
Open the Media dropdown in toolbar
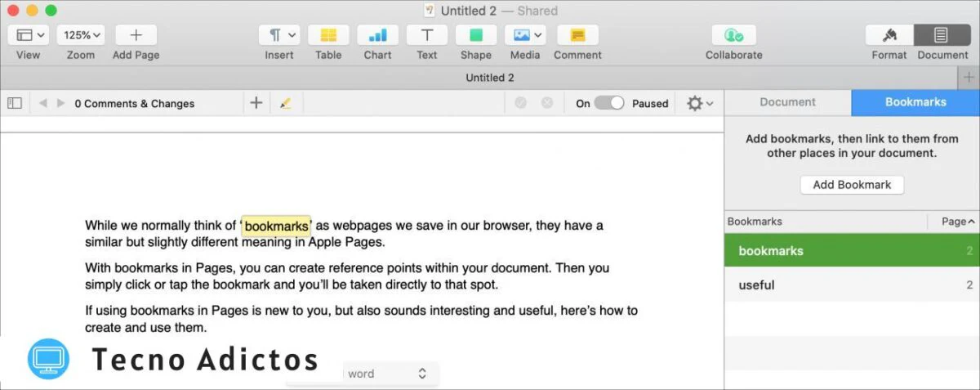point(525,35)
